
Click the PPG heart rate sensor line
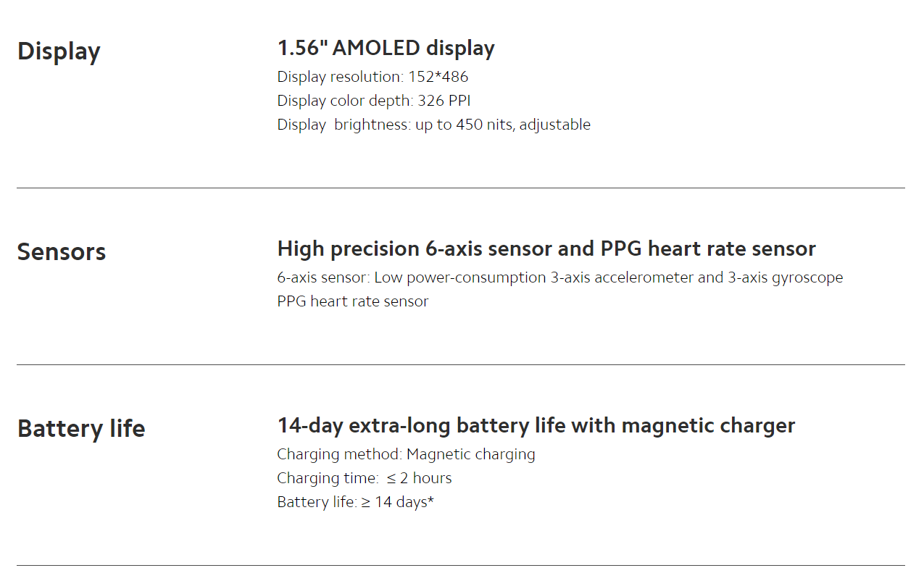click(x=353, y=301)
